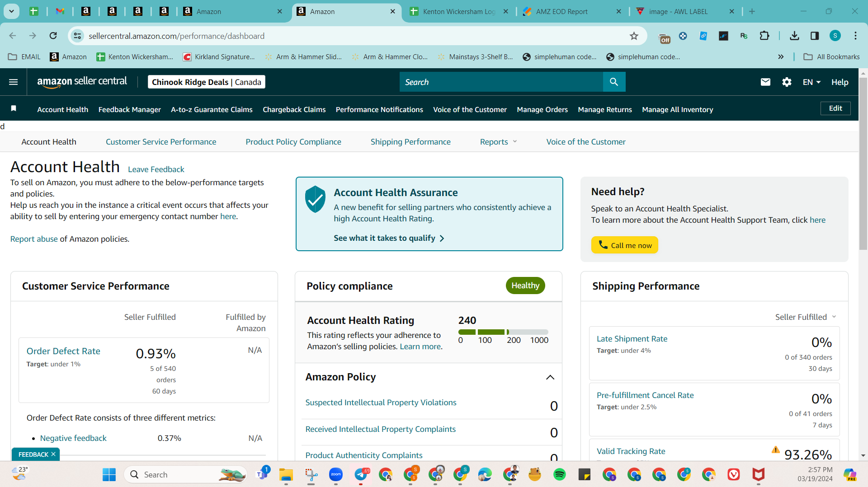This screenshot has width=868, height=487.
Task: Open the Pre-fulfillment Cancel Rate link
Action: [x=645, y=395]
